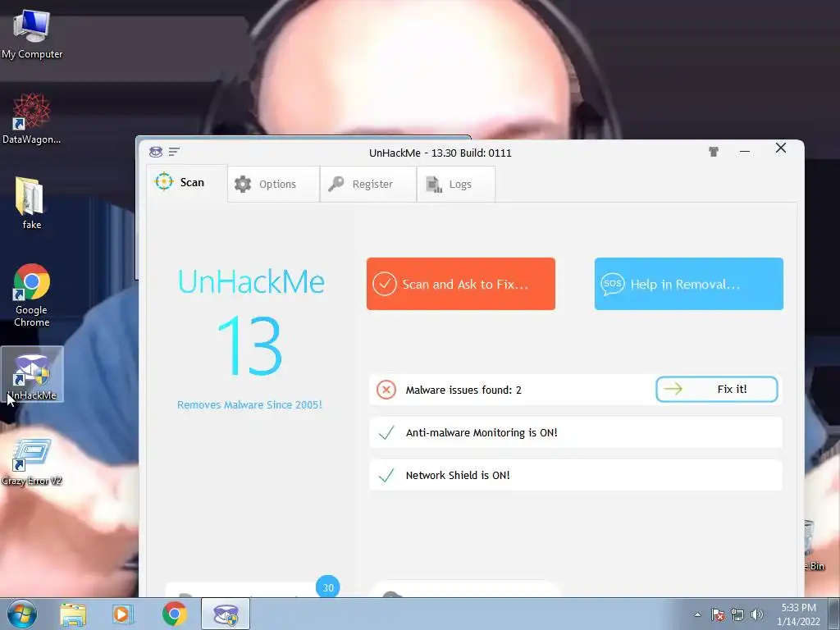The width and height of the screenshot is (840, 630).
Task: Click the UnHackMe taskbar button
Action: coord(226,614)
